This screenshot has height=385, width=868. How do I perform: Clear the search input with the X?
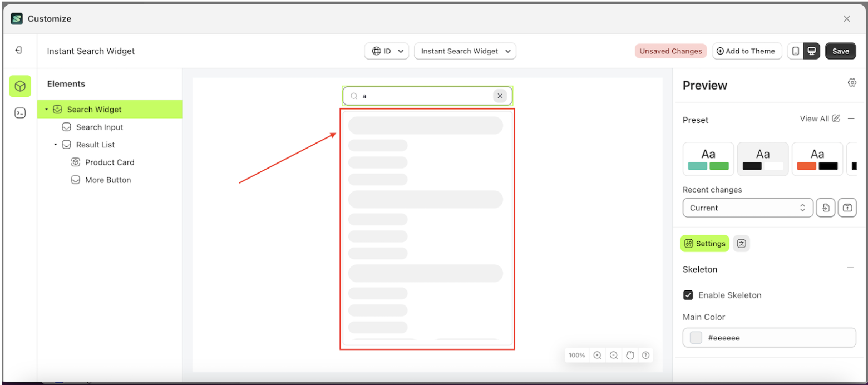coord(500,95)
